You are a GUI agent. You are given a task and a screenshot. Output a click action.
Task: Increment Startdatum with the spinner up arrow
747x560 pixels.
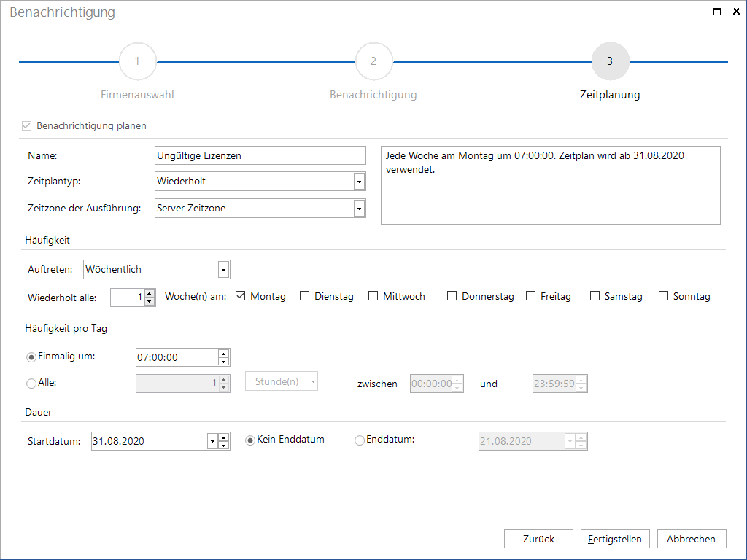click(x=223, y=437)
